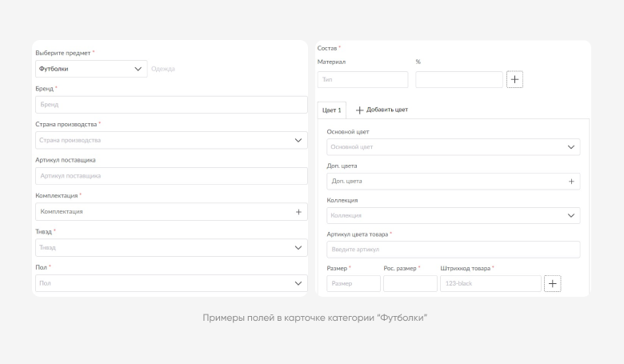Screen dimensions: 624x364
Task: Click plus icon in Доп. цвета field
Action: (x=571, y=182)
